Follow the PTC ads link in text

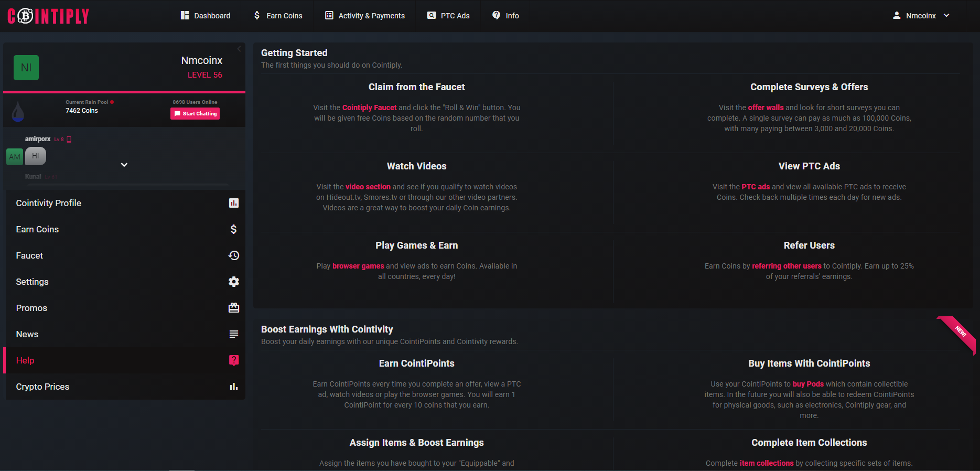[756, 187]
